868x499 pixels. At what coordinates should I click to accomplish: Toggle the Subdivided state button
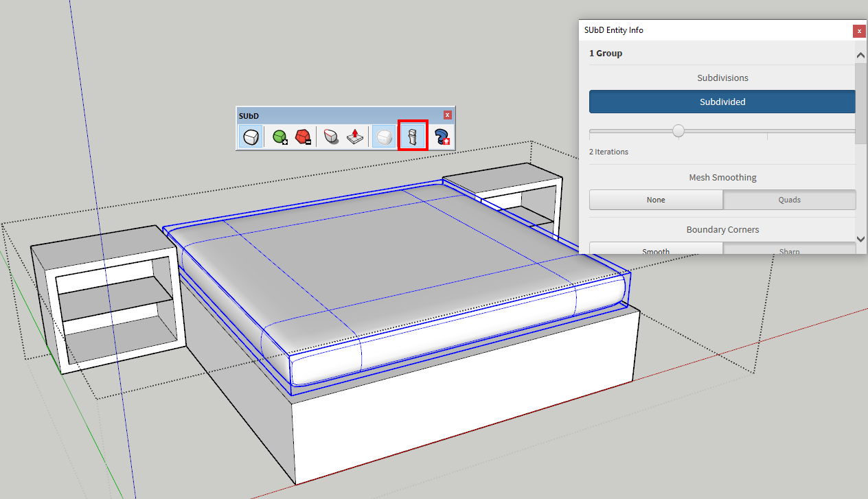pos(722,102)
